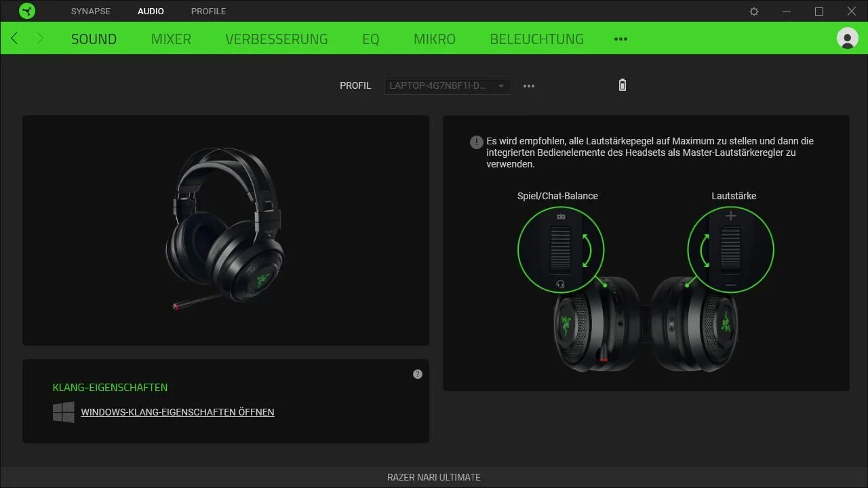868x488 pixels.
Task: Open the MIKRO tab
Action: (435, 39)
